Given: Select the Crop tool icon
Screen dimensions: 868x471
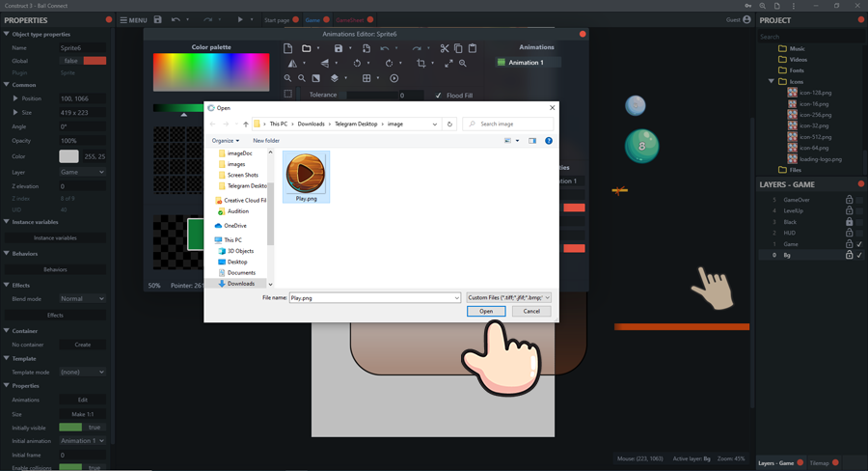Looking at the screenshot, I should 420,64.
